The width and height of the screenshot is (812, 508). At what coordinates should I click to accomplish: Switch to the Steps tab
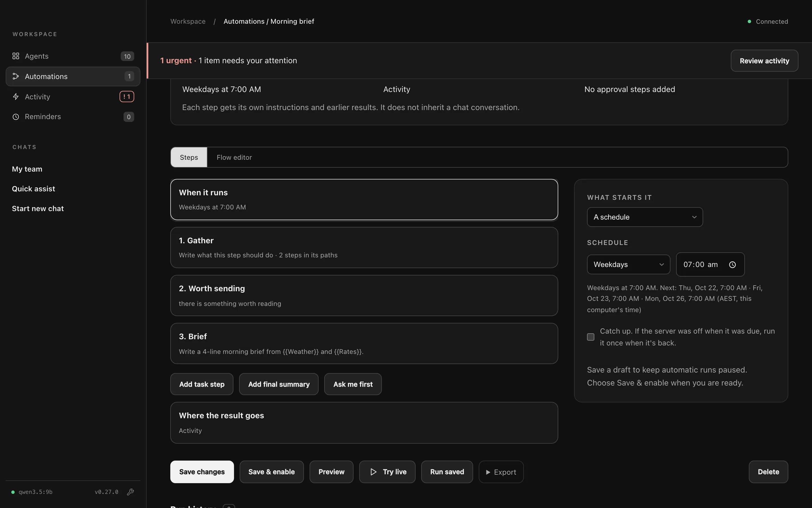189,157
